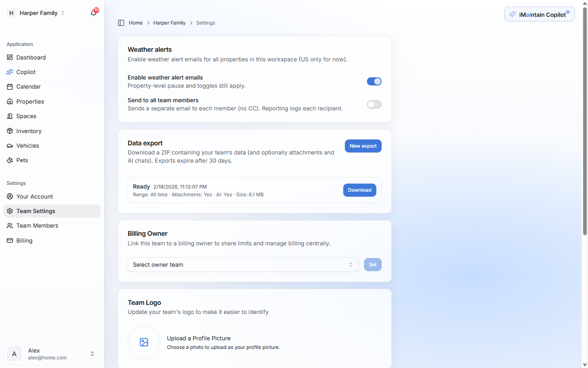Go to Billing in the Settings menu
The height and width of the screenshot is (368, 588).
click(24, 240)
